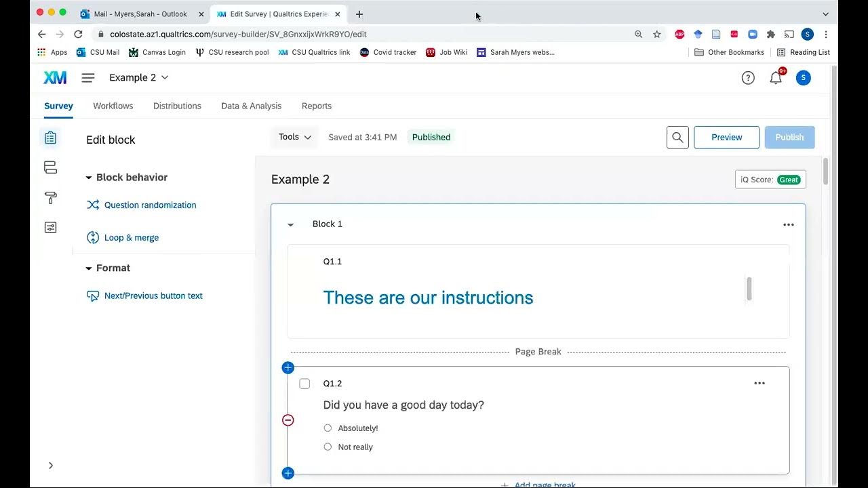Click Chrome zoom magnifier in address bar
Viewport: 868px width, 488px height.
[638, 34]
